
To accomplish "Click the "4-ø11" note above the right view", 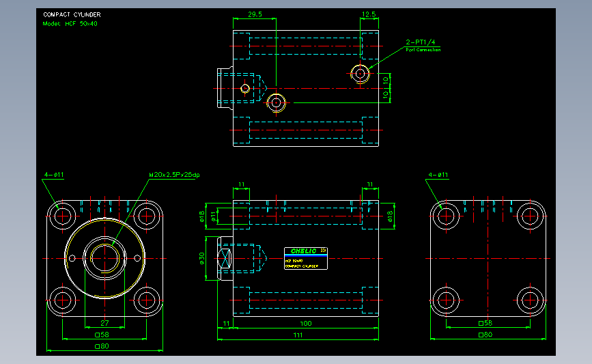I will (x=438, y=175).
